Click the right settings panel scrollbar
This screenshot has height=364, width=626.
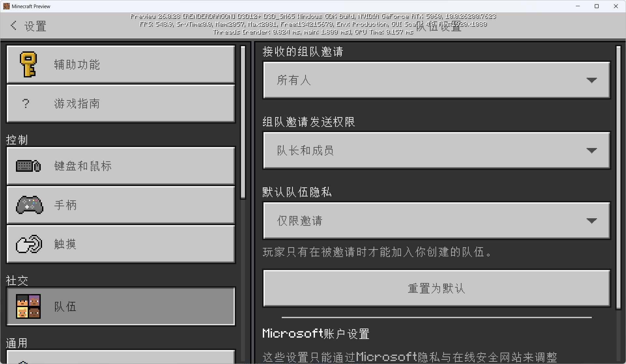tap(619, 177)
